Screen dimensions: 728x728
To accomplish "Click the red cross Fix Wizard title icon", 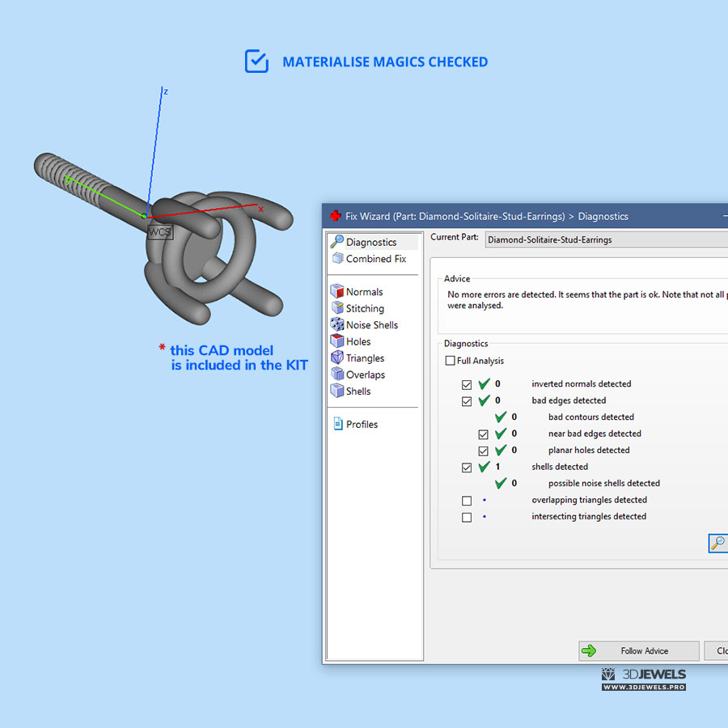I will point(335,216).
